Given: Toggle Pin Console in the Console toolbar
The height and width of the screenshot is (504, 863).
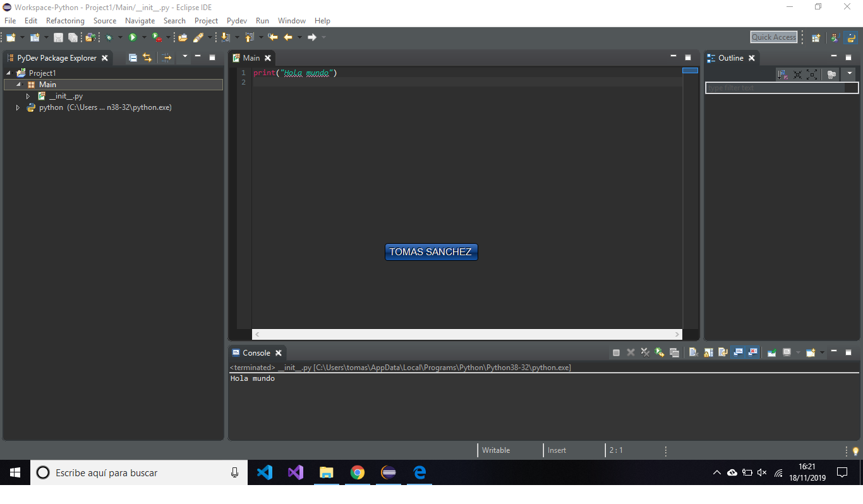Looking at the screenshot, I should tap(771, 352).
